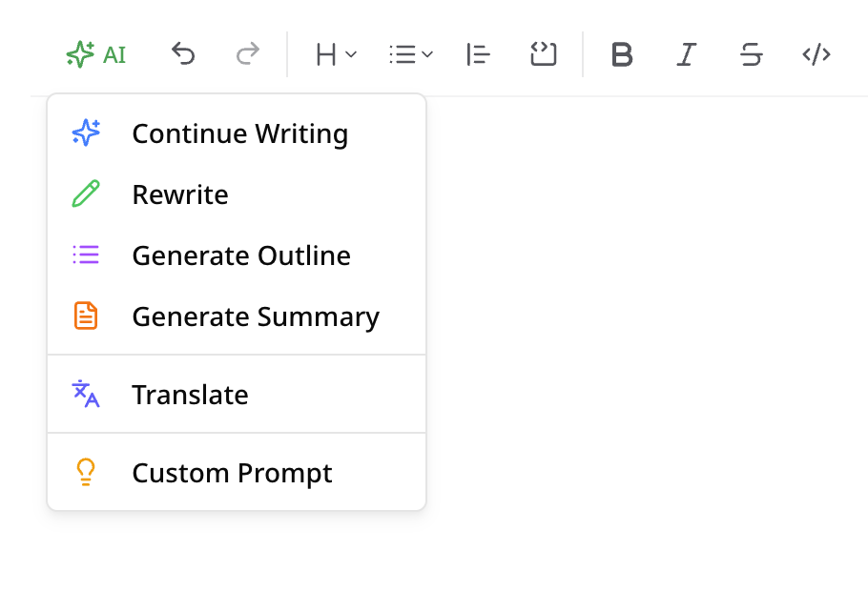868x612 pixels.
Task: Expand the AI assistant menu toggle
Action: (x=95, y=54)
